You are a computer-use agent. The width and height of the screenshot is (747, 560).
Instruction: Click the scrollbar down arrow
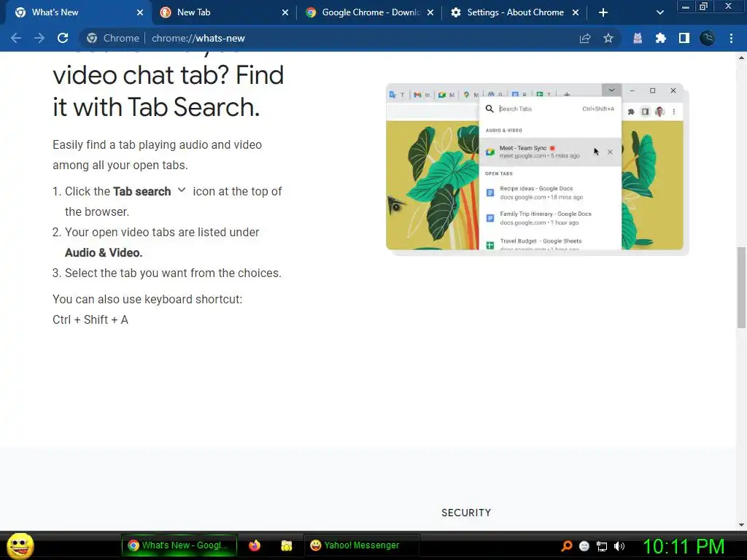point(741,525)
